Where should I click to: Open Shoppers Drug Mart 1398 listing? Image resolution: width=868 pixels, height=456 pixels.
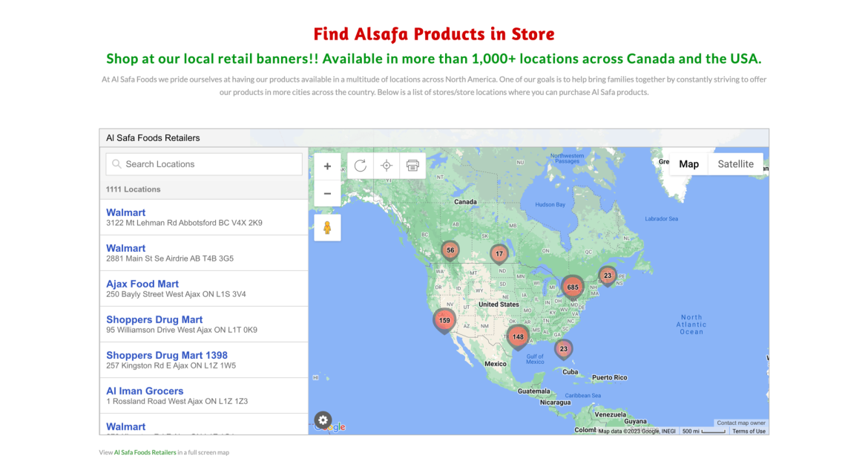tap(167, 355)
